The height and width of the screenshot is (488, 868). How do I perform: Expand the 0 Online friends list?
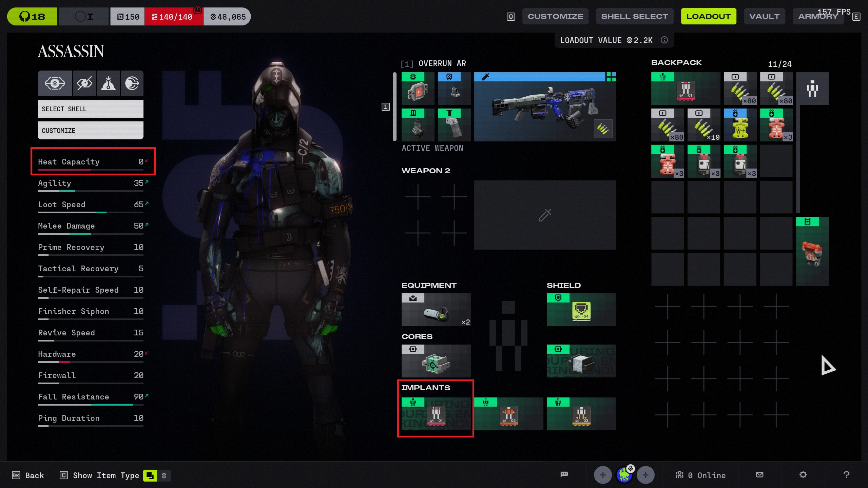[700, 475]
